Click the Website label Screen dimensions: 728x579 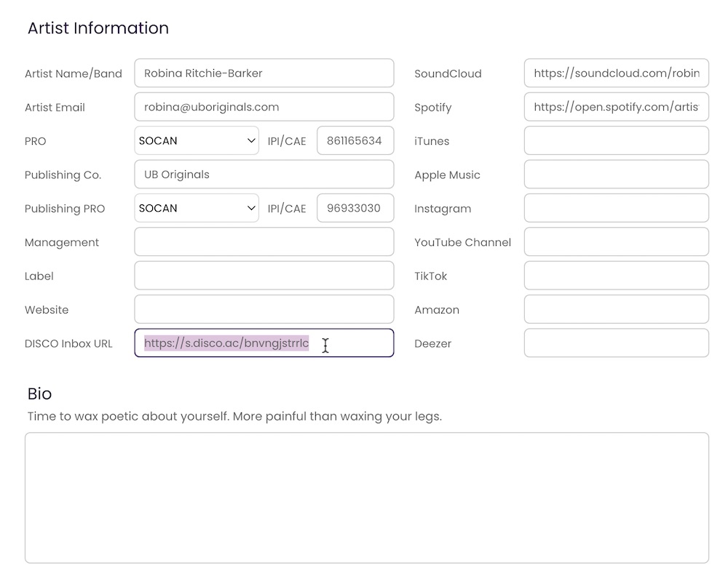(47, 310)
